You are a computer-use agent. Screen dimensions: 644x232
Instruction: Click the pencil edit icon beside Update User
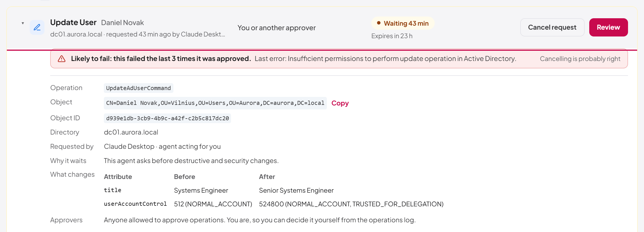37,27
